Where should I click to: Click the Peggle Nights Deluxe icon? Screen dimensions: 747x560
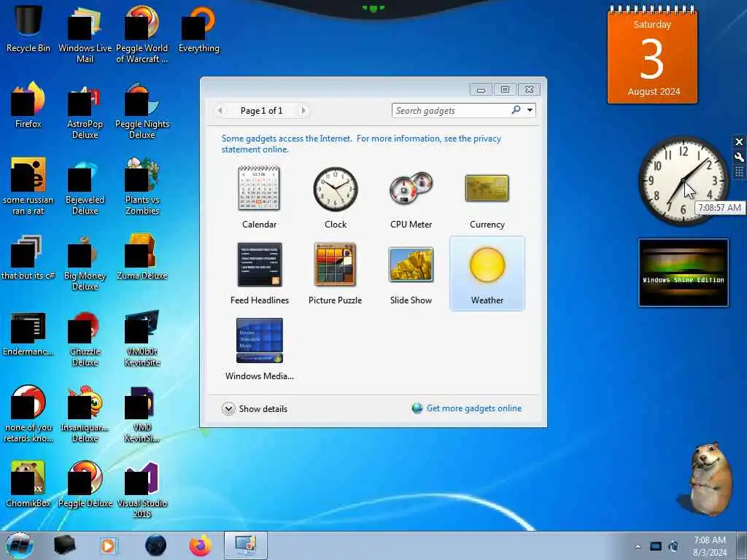point(142,111)
